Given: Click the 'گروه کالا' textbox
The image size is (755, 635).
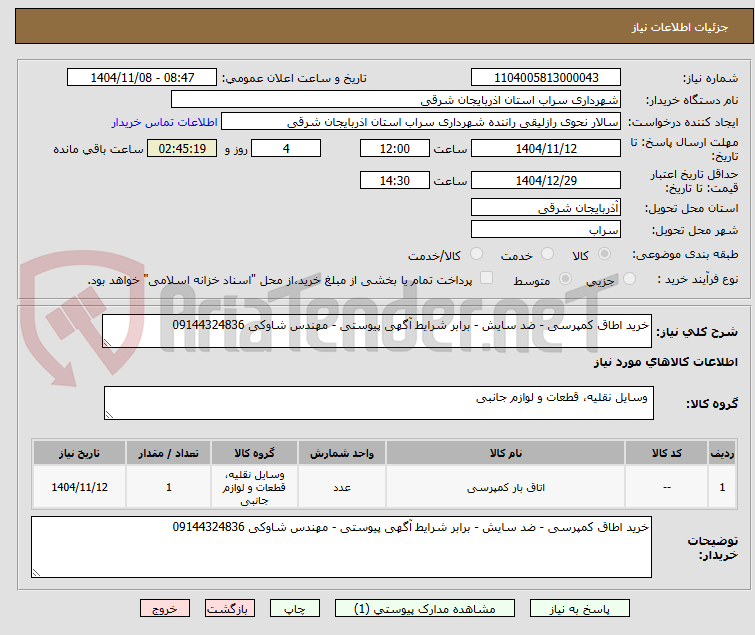Looking at the screenshot, I should [379, 403].
